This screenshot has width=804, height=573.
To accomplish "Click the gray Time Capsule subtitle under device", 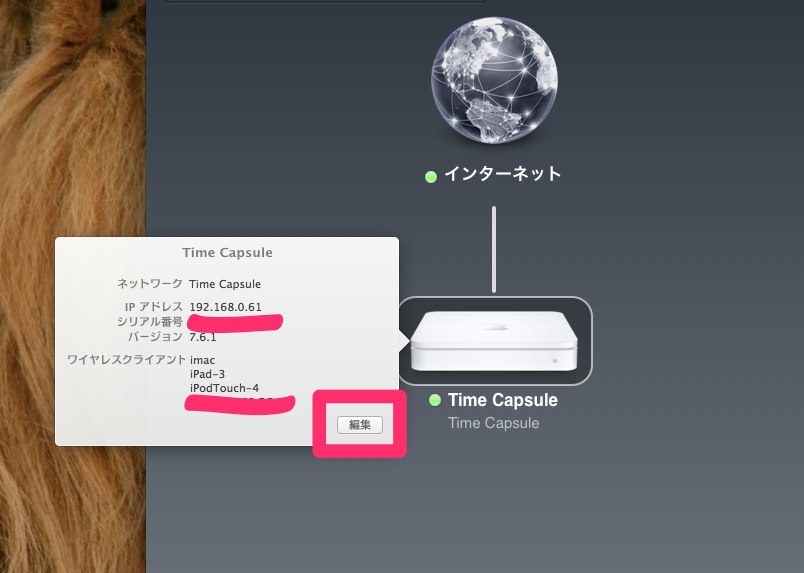I will tap(493, 423).
